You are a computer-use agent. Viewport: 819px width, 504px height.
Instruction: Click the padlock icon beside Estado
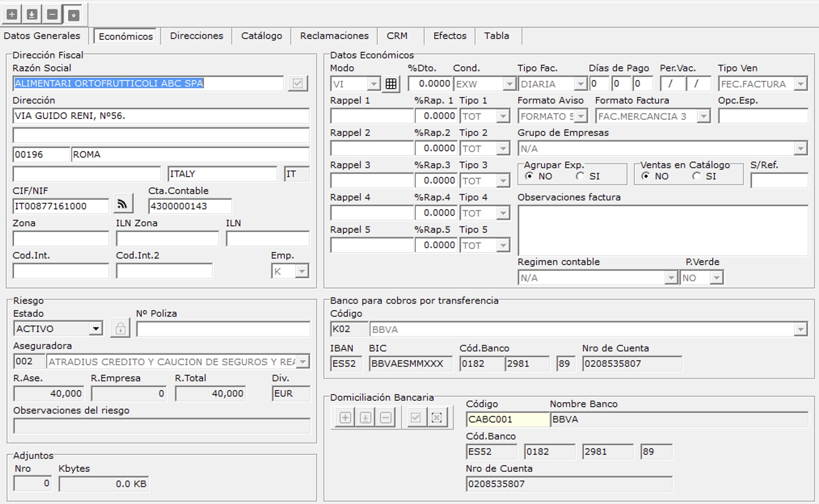(x=120, y=329)
